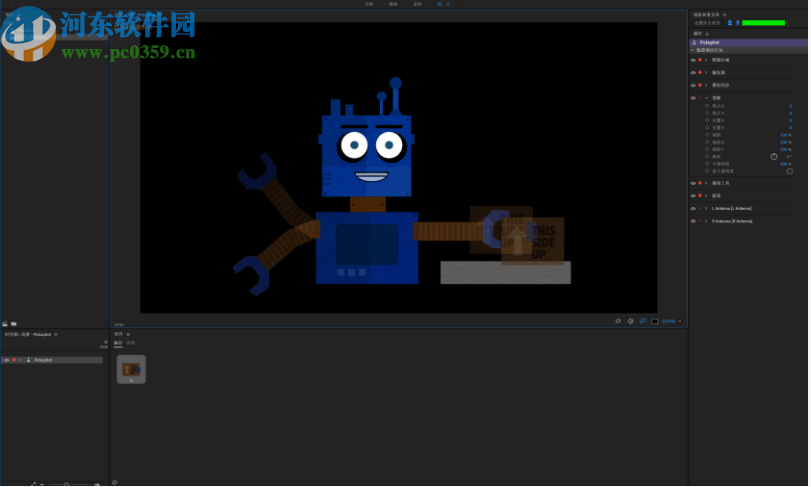Expand the L Antenna [L Antenna] row
This screenshot has height=487, width=811.
(x=706, y=208)
